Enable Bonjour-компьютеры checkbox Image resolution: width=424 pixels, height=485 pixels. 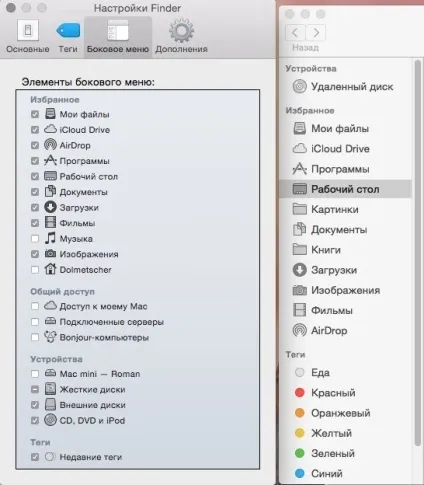point(35,337)
